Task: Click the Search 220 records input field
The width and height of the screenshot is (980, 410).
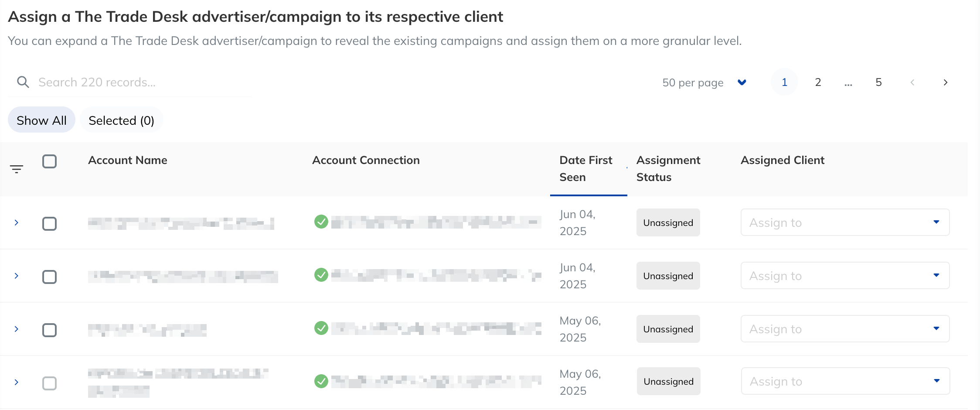Action: pos(131,82)
